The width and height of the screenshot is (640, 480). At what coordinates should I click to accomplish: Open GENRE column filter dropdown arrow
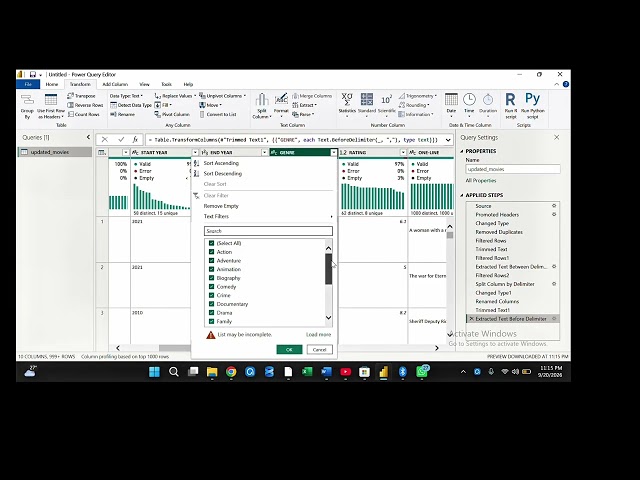[333, 153]
